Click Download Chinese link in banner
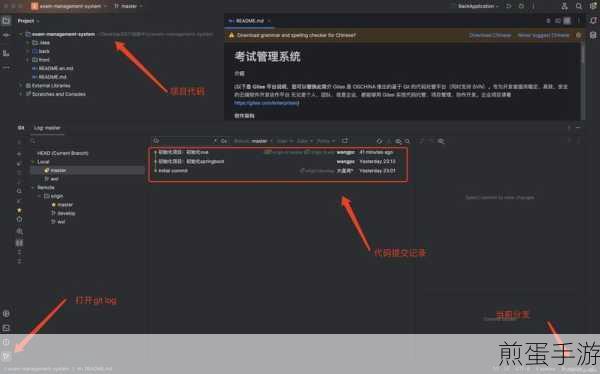 (x=490, y=35)
